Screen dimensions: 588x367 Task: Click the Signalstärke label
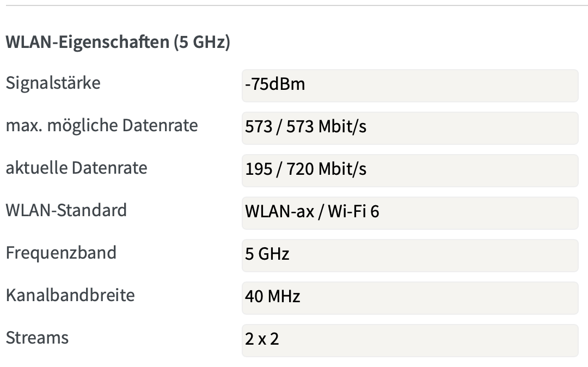pos(53,83)
